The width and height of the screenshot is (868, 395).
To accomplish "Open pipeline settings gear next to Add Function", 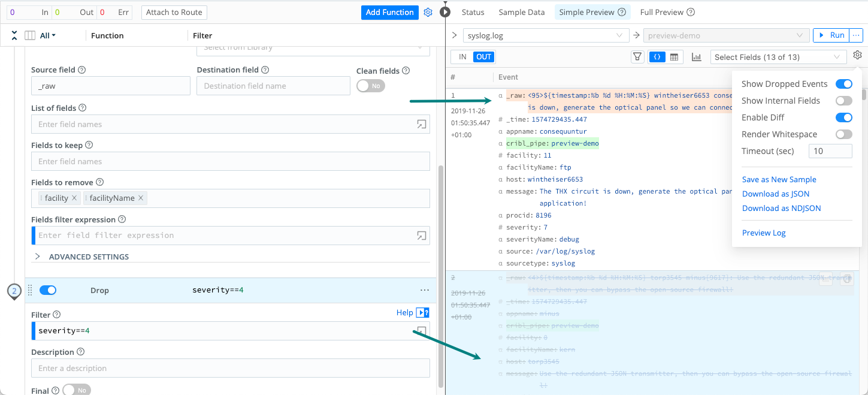I will click(428, 12).
